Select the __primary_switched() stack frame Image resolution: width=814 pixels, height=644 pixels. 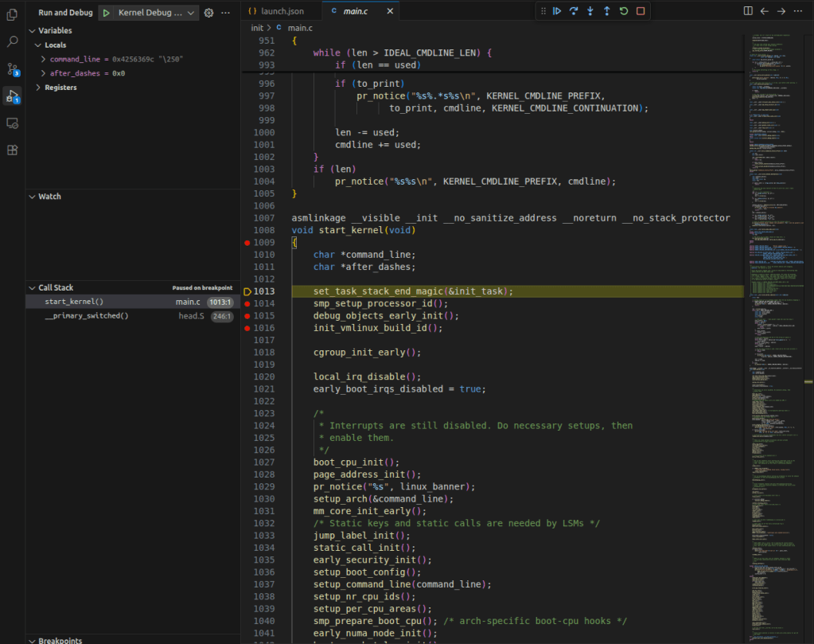[88, 316]
